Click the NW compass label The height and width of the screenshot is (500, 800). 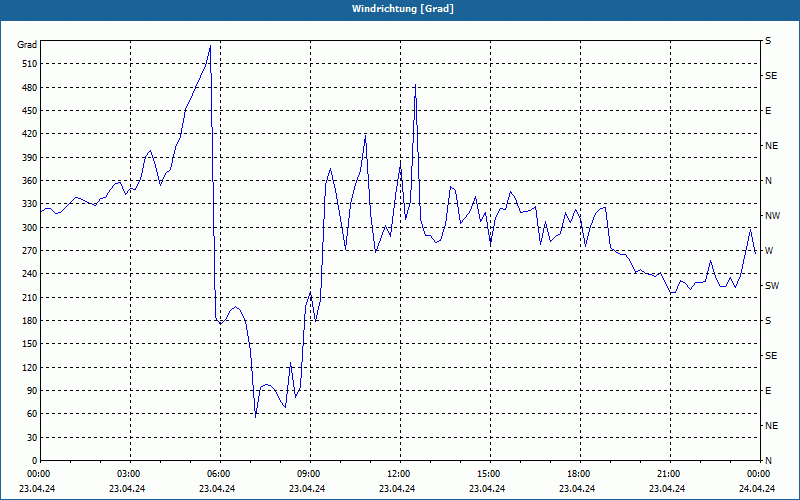click(x=772, y=216)
